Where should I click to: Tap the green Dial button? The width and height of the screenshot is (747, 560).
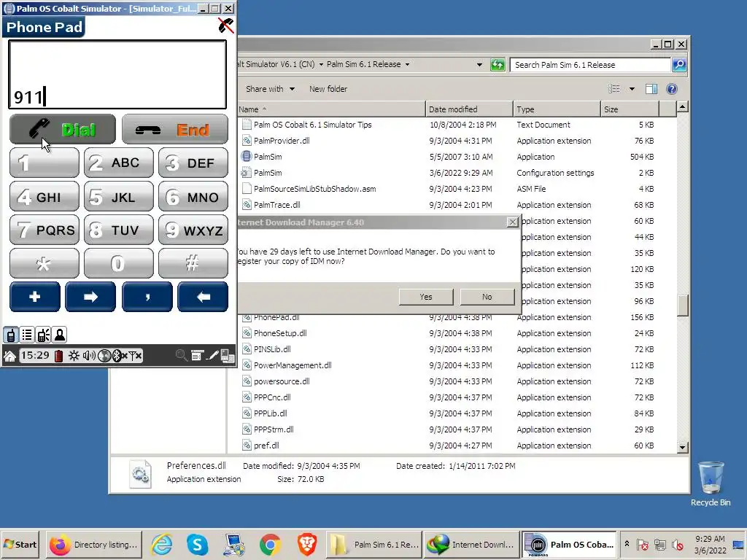(x=63, y=129)
